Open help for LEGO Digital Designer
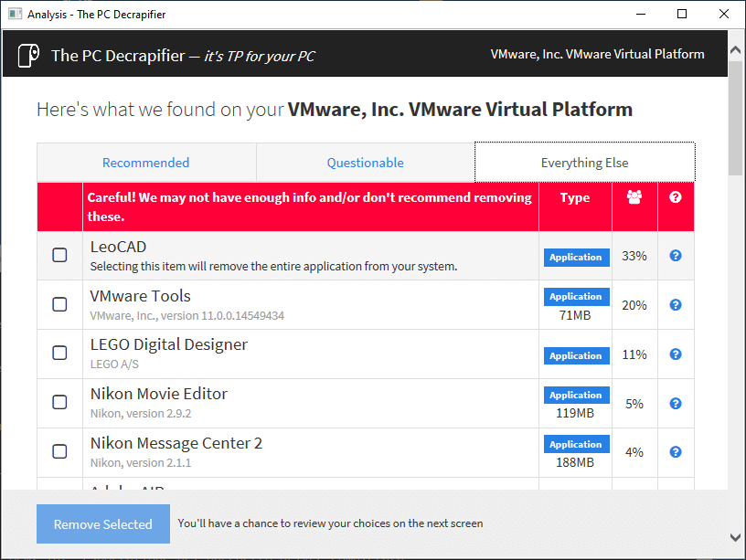This screenshot has width=746, height=560. pos(675,354)
